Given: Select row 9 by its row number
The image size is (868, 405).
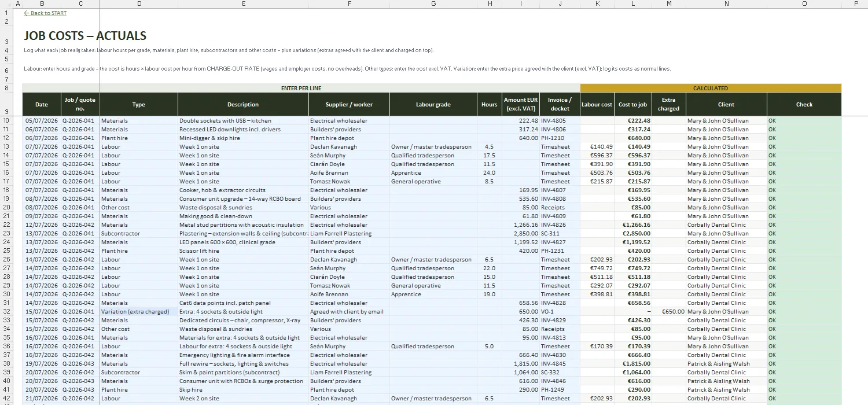Looking at the screenshot, I should click(x=6, y=105).
